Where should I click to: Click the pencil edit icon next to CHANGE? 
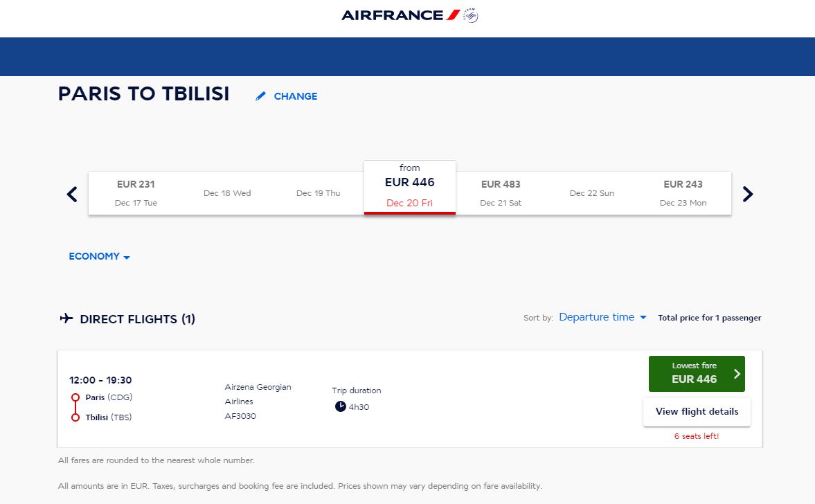click(260, 96)
